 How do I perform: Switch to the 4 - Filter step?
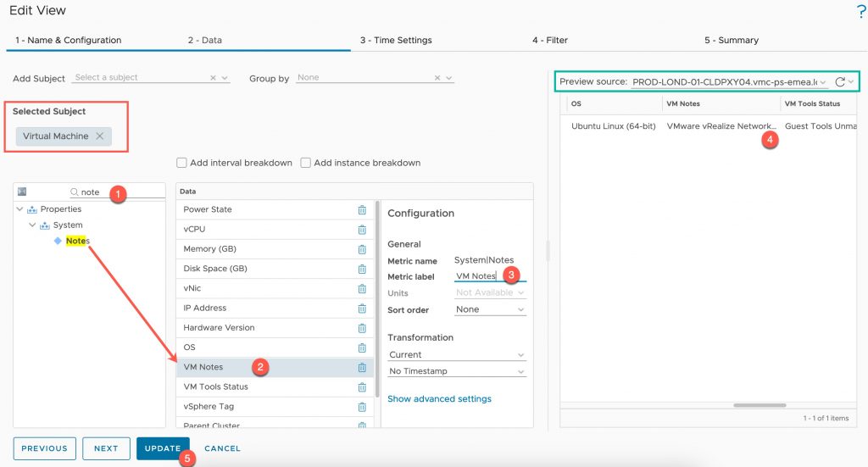(549, 41)
